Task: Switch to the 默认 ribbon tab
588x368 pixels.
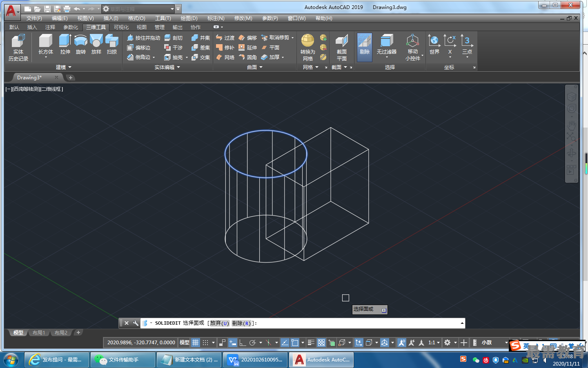Action: [x=14, y=27]
